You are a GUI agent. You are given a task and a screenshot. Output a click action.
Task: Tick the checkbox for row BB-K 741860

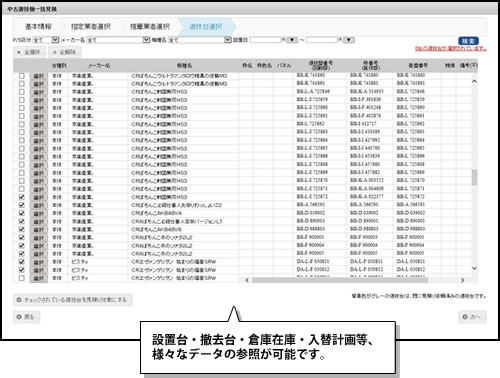(22, 76)
